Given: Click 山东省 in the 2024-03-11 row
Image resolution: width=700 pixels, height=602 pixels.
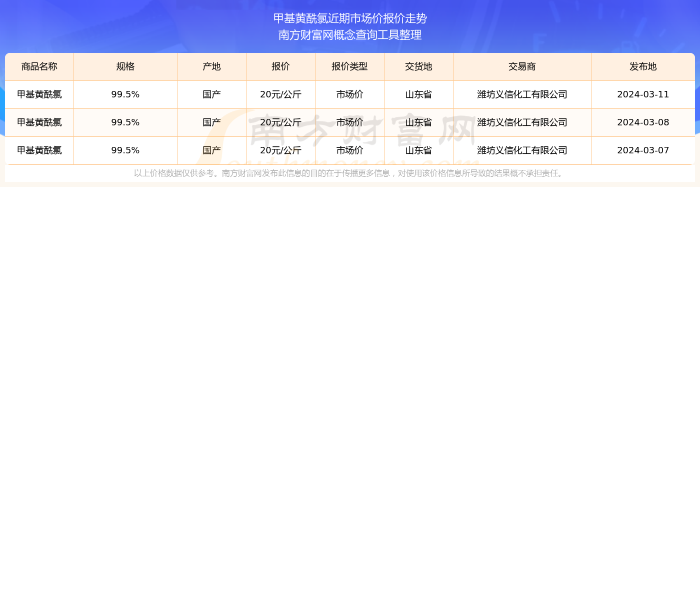Looking at the screenshot, I should tap(419, 94).
